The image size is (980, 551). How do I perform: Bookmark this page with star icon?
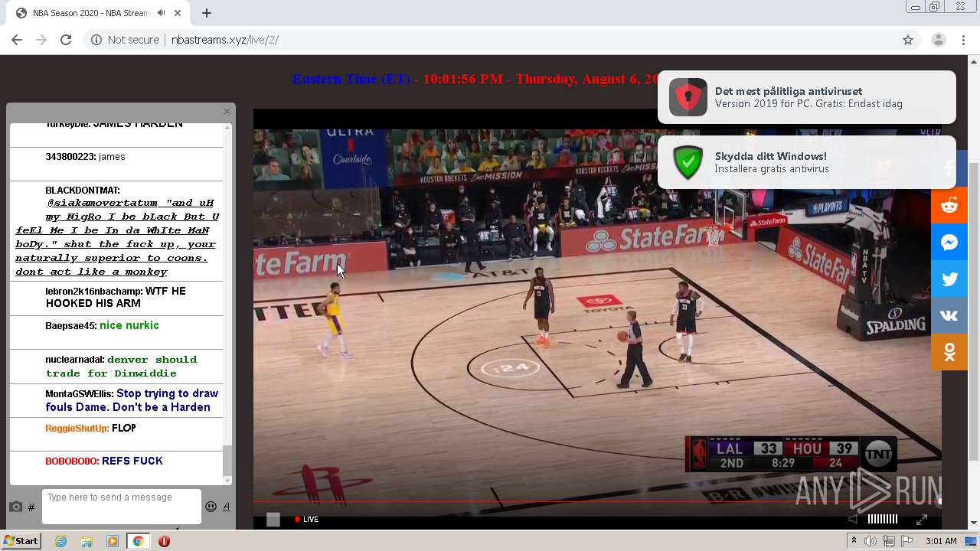908,40
